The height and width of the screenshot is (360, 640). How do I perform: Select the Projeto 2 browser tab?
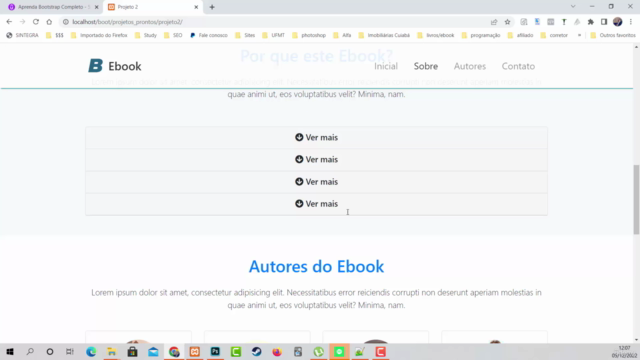click(x=152, y=7)
